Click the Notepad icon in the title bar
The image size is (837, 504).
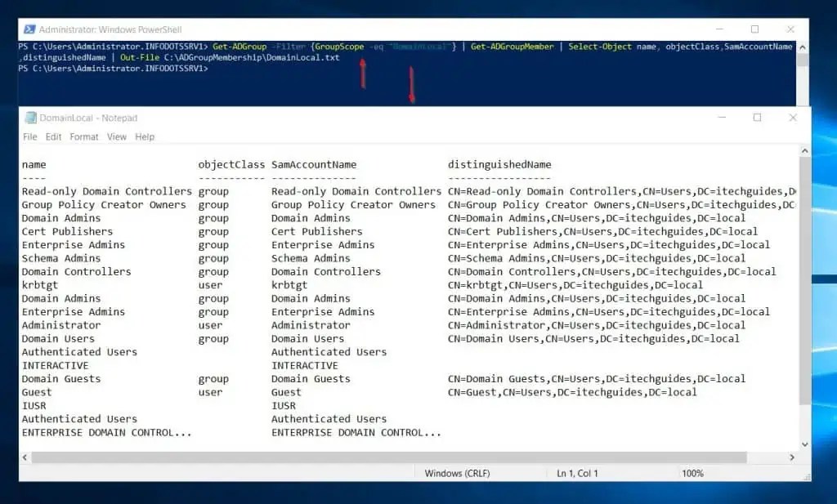click(x=29, y=117)
